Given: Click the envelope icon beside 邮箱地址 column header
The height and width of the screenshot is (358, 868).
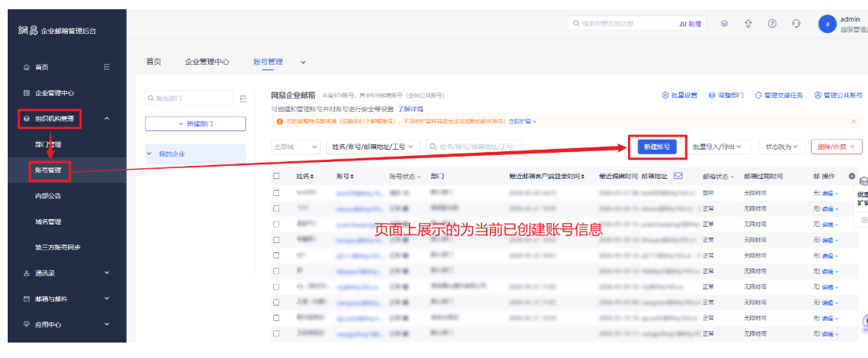Looking at the screenshot, I should click(677, 176).
